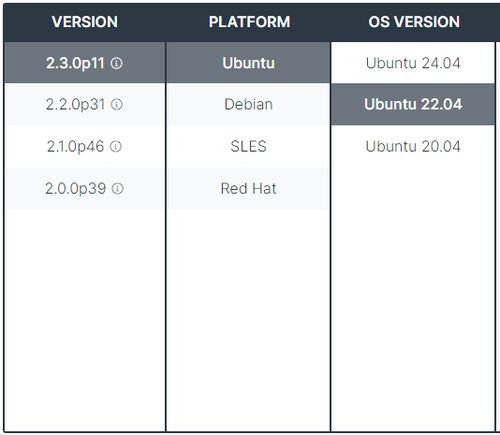Show info for version 2.0.0p39
This screenshot has width=500, height=435.
coord(117,188)
